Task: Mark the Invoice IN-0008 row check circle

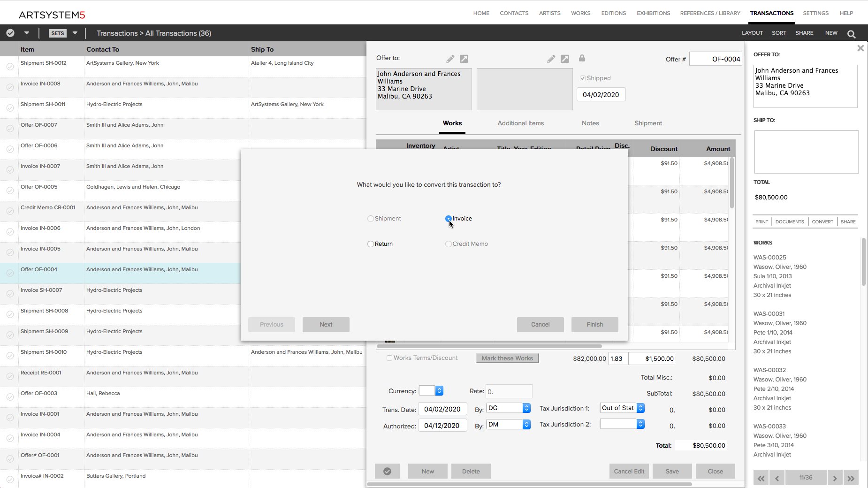Action: [x=10, y=87]
